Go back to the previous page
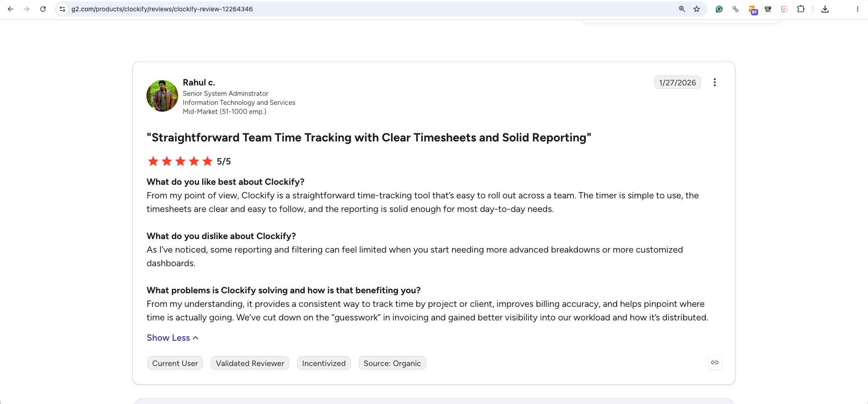Image resolution: width=868 pixels, height=404 pixels. [10, 9]
